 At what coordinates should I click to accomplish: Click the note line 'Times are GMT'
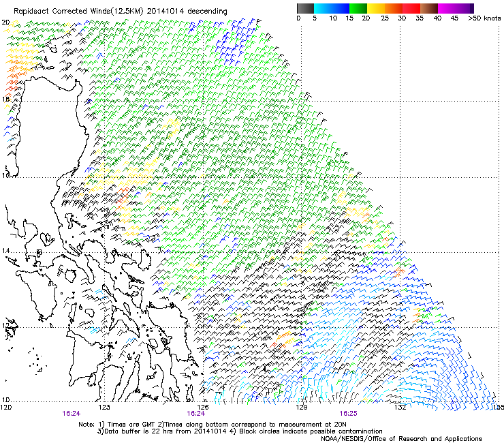coord(131,425)
